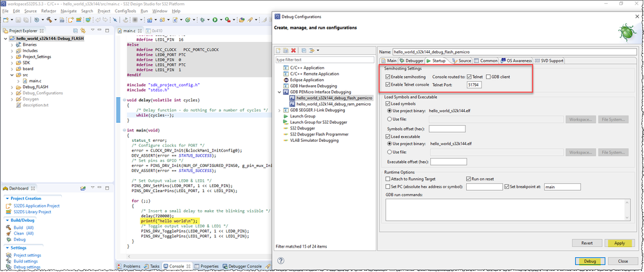Open the Common tab
Image resolution: width=644 pixels, height=272 pixels.
point(486,61)
